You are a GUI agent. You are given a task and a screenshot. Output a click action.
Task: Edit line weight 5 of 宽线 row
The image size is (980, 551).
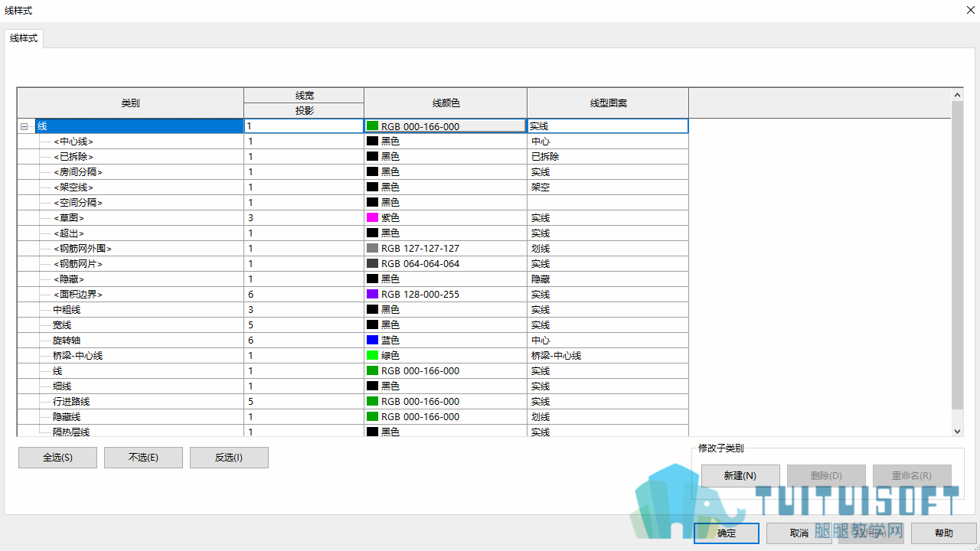304,325
